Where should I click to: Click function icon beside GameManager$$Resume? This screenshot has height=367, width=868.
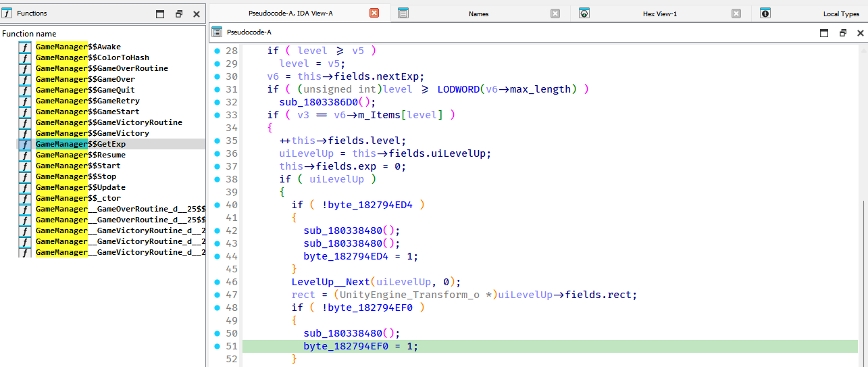pyautogui.click(x=25, y=155)
